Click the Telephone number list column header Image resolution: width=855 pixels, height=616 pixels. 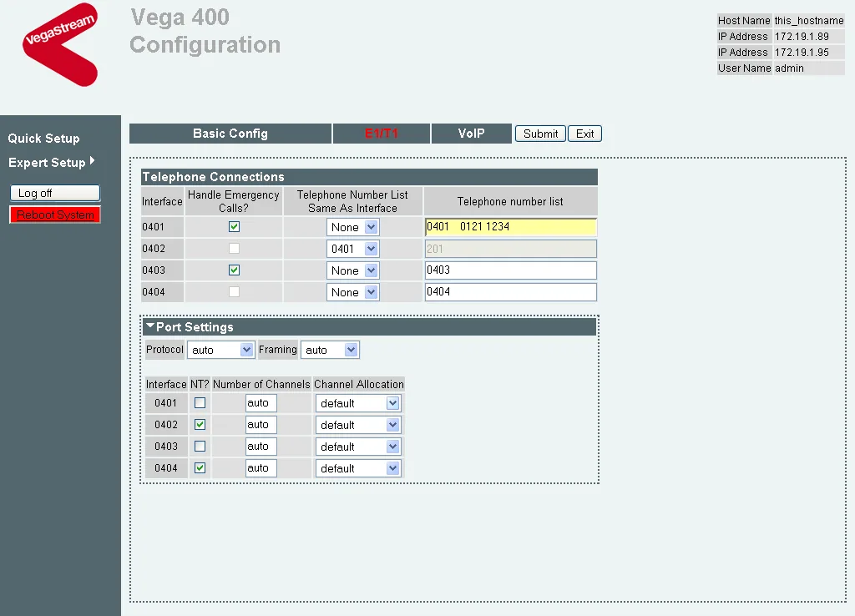[510, 201]
